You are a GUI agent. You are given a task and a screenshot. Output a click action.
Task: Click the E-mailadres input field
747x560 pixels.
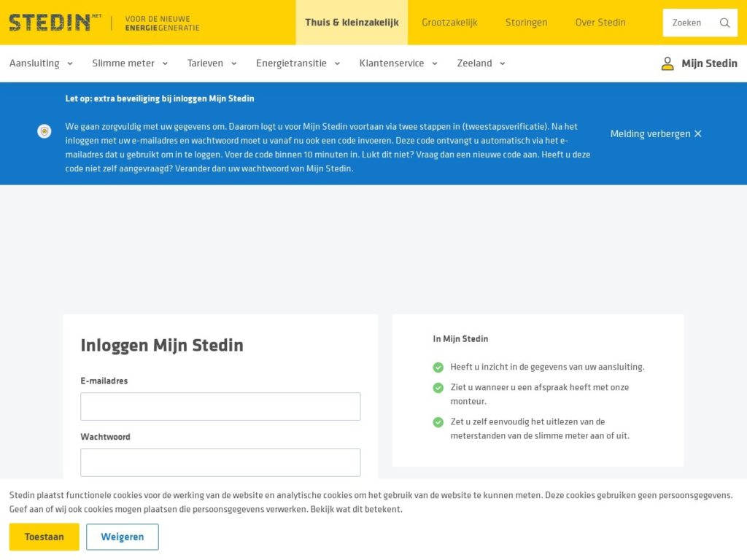coord(220,406)
